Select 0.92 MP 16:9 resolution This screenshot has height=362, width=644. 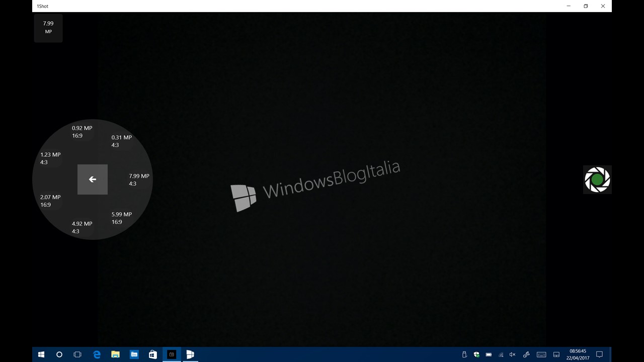tap(82, 132)
